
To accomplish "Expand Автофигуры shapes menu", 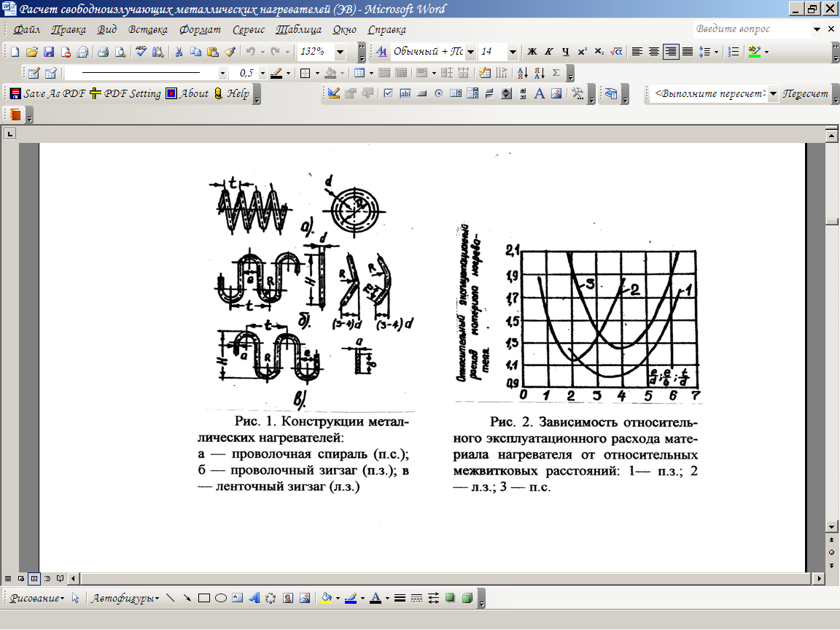I will [x=125, y=599].
